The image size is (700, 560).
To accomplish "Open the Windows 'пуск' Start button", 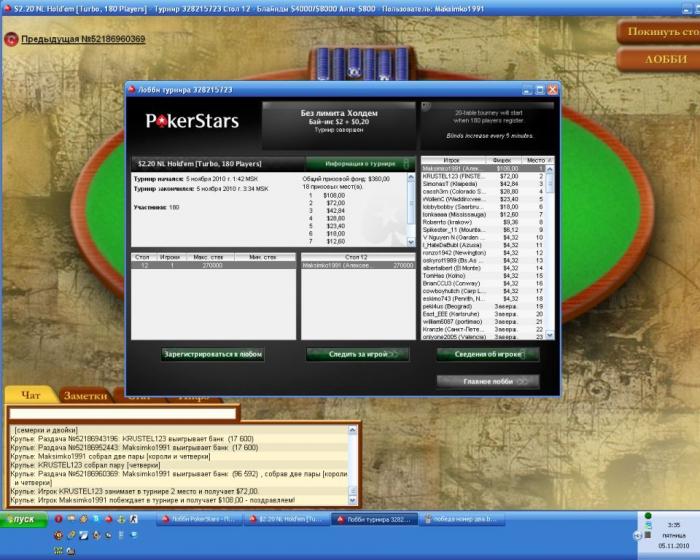I will pos(24,520).
